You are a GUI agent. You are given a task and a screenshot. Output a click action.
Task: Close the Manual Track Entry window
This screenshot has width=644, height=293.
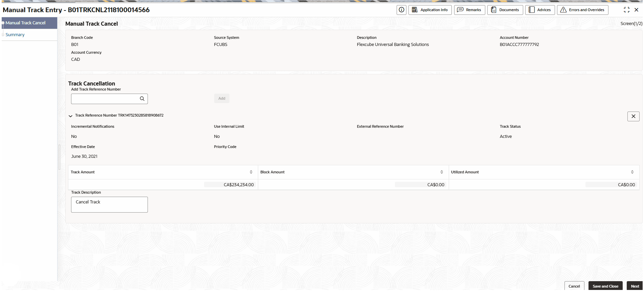click(x=636, y=10)
